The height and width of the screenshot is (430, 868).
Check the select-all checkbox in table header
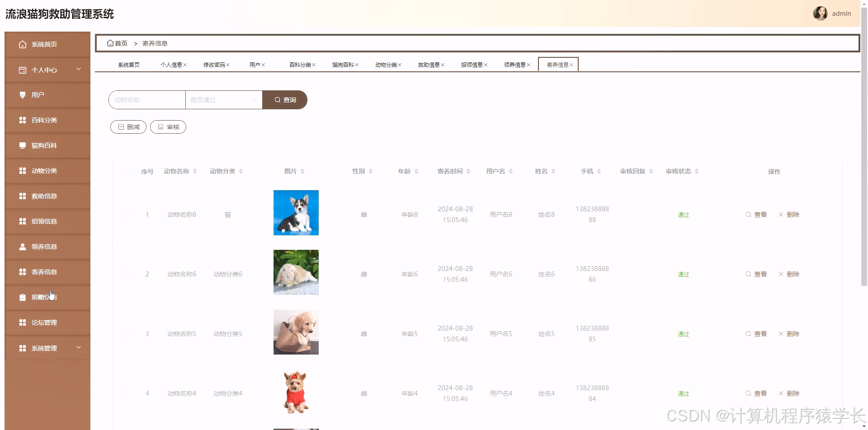[125, 172]
